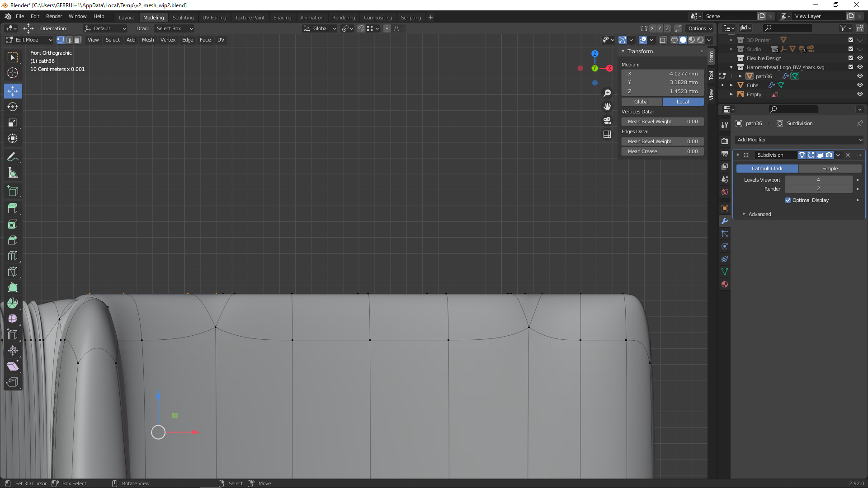Screen dimensions: 868x488
Task: Click the zoom view magnifier icon
Action: [x=607, y=93]
